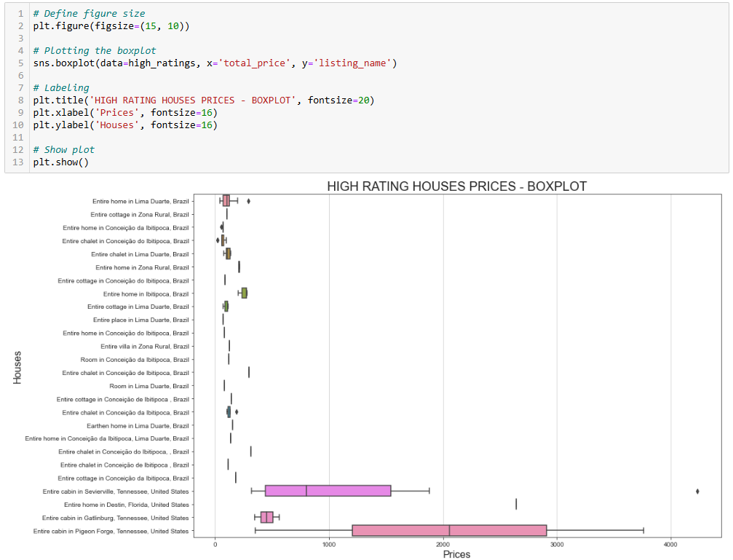Click the small pink Gatlinburg cabin box
Screen dimensions: 733x560
tap(266, 518)
